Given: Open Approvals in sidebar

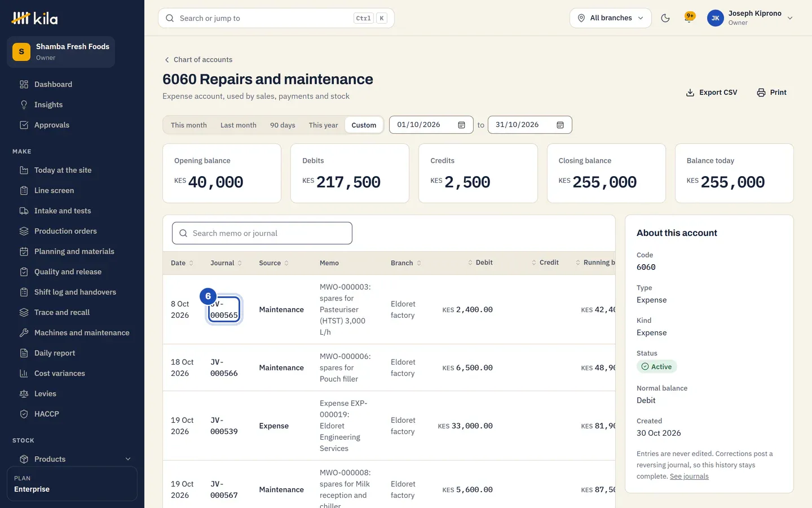Looking at the screenshot, I should tap(72, 125).
